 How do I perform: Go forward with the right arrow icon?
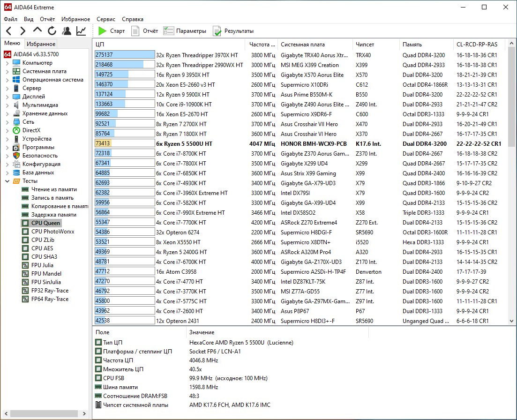tap(23, 31)
